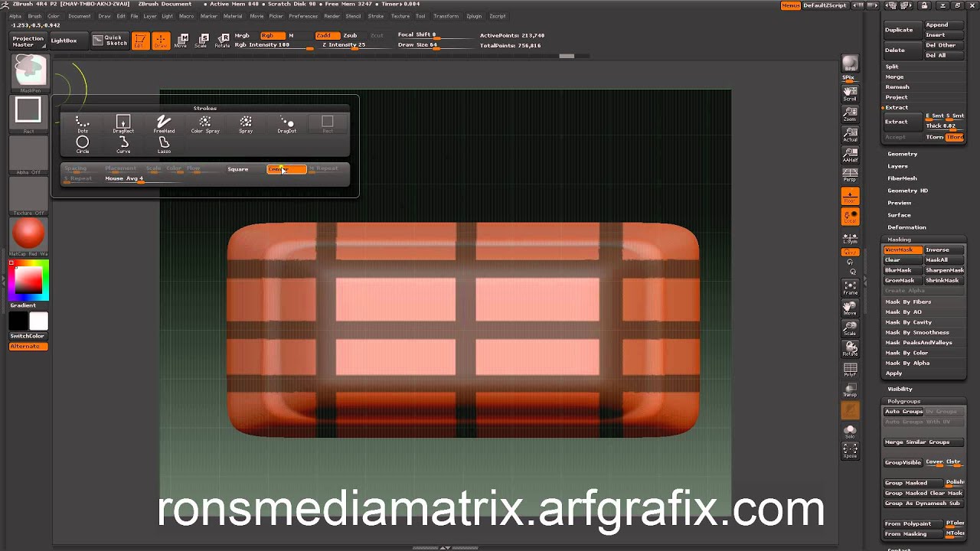
Task: Click the Frame icon in right shelf
Action: pyautogui.click(x=850, y=289)
